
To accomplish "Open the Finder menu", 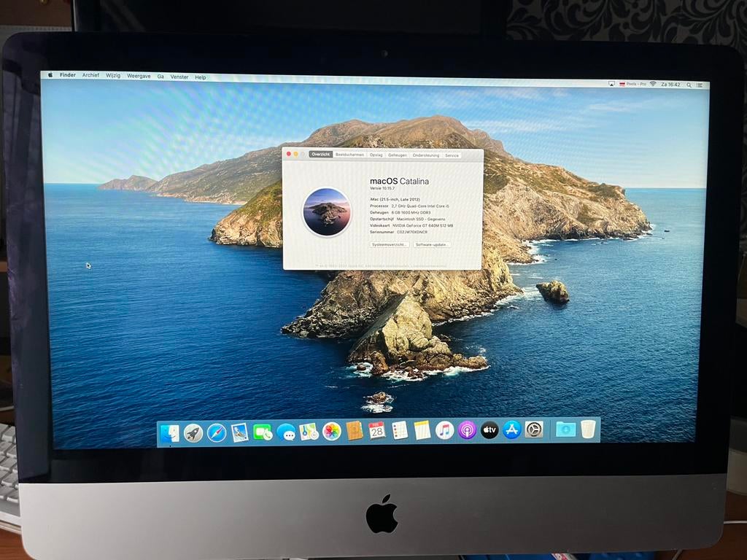I will click(68, 75).
